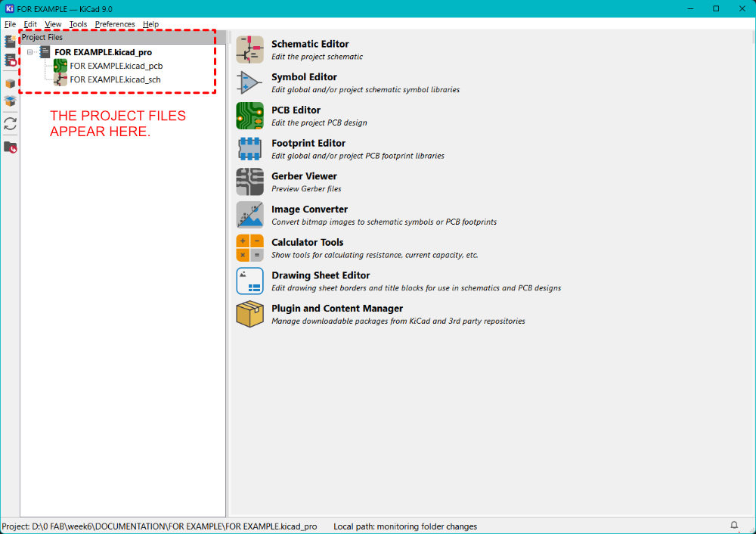The width and height of the screenshot is (756, 534).
Task: Click 'Show tools for calculating resistance' description
Action: (x=374, y=255)
